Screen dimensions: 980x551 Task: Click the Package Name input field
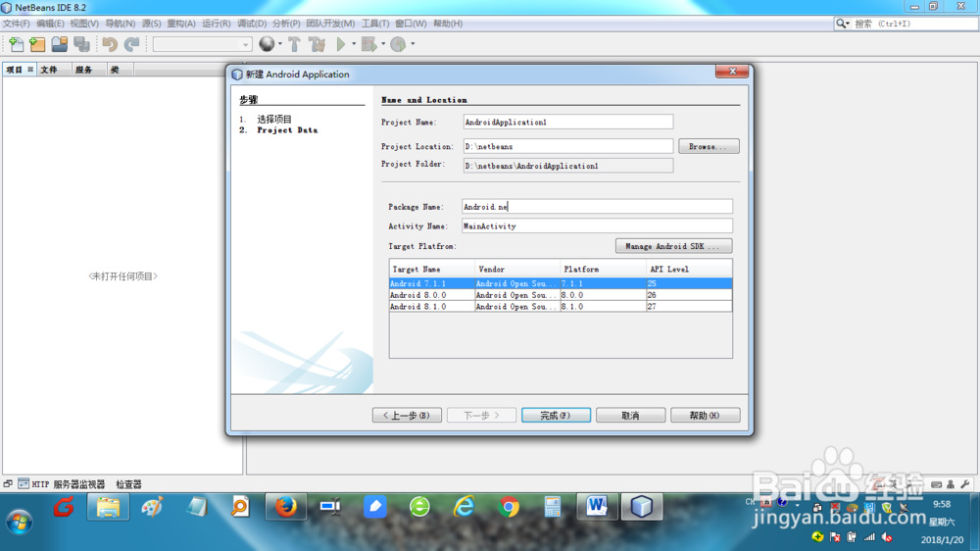[x=597, y=207]
